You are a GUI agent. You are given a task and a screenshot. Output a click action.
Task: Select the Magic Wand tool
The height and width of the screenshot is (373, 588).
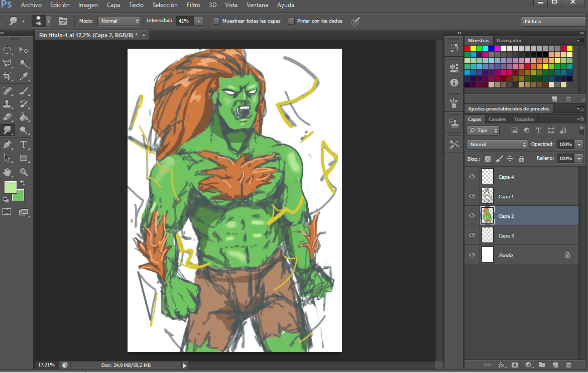(x=24, y=63)
